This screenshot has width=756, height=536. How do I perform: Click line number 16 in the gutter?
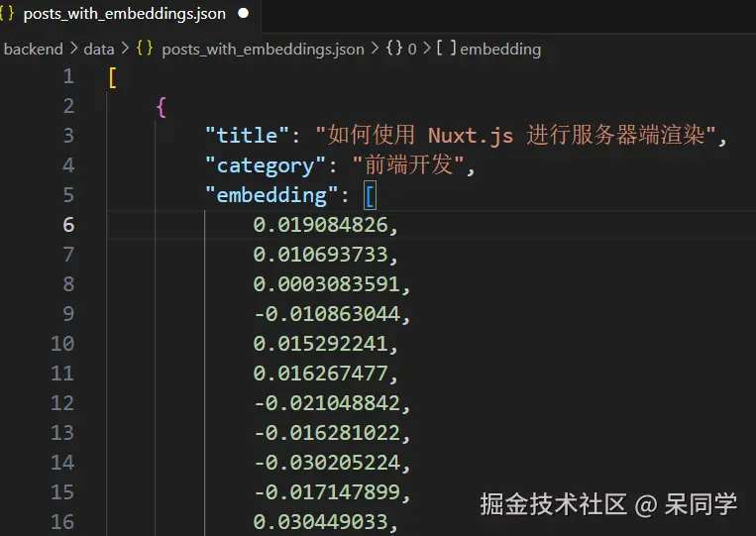point(62,522)
